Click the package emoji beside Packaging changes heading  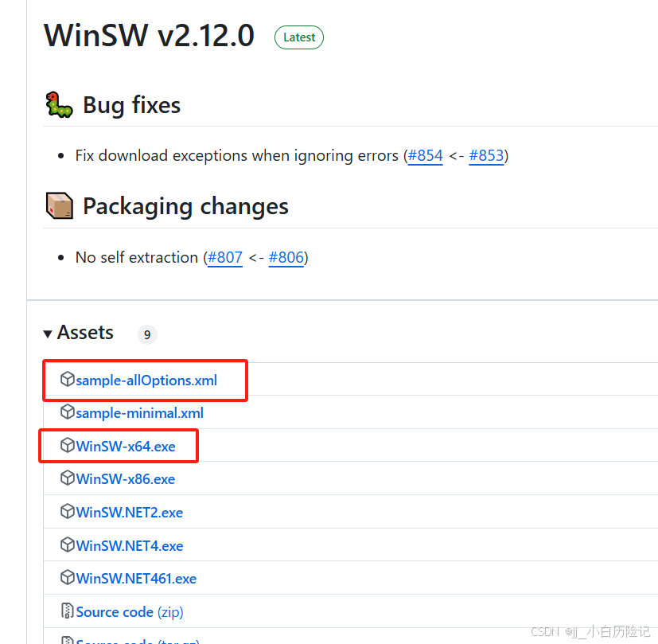click(x=58, y=205)
